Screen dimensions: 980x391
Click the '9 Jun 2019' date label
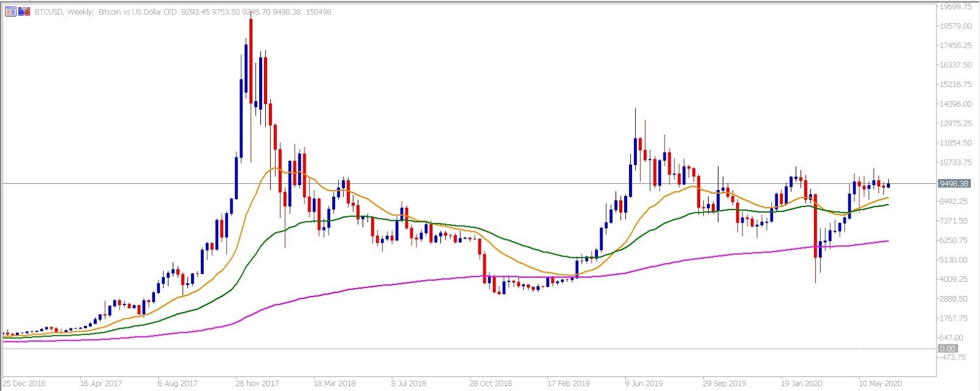[644, 384]
